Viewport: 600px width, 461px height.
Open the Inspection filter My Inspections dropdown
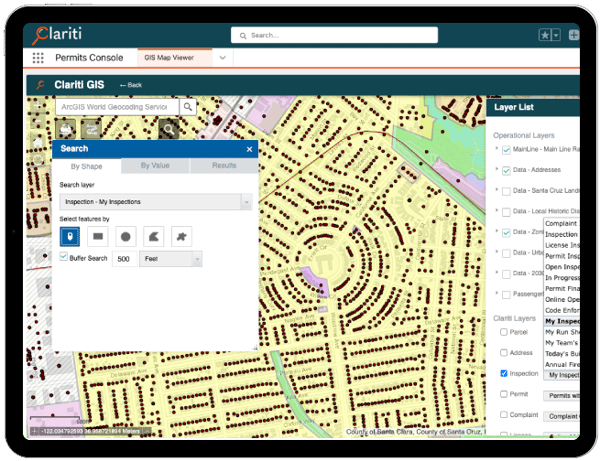tap(561, 375)
